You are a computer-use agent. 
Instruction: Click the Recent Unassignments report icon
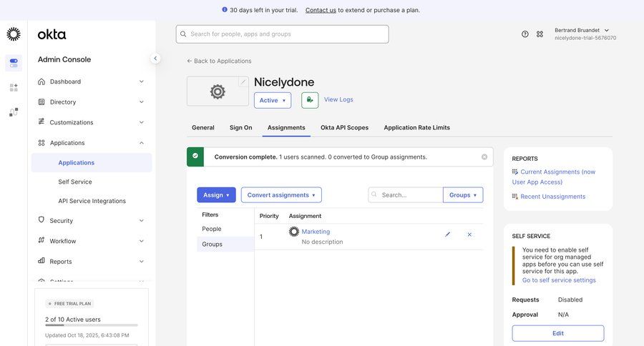[x=515, y=196]
